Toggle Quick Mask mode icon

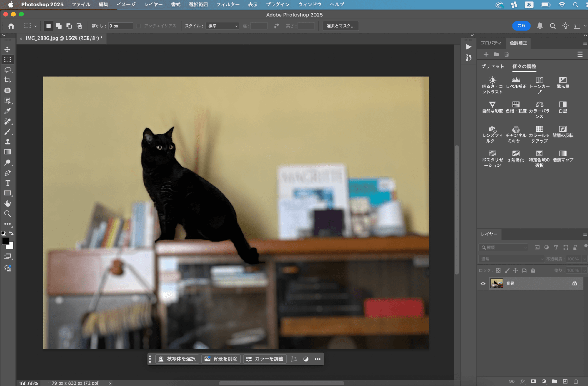(x=8, y=256)
